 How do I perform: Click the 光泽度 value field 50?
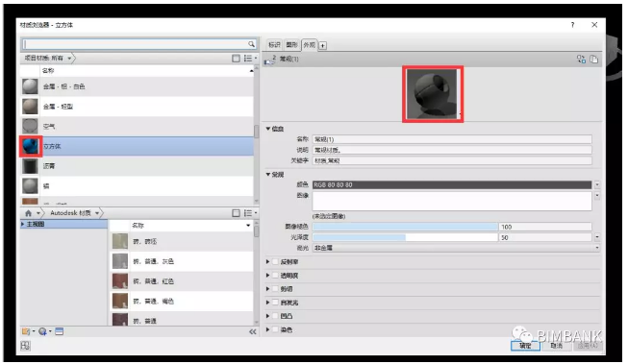pos(545,237)
